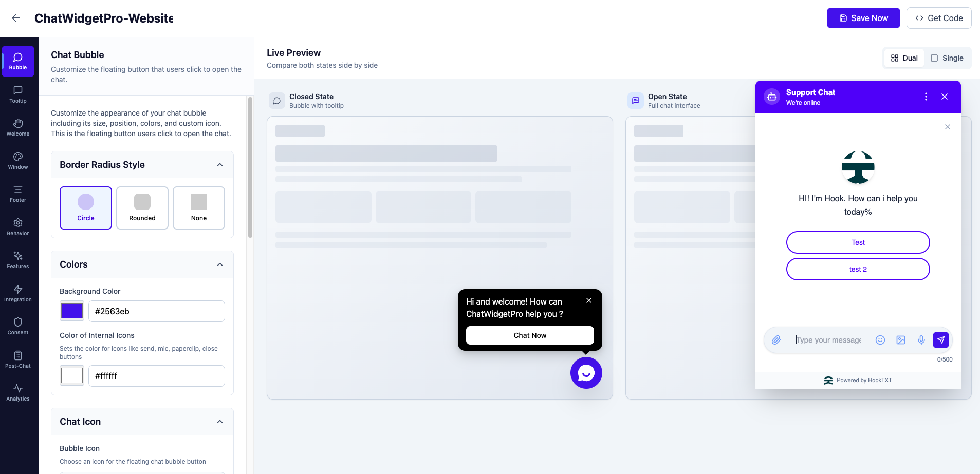Click the blue Background Color swatch
980x474 pixels.
click(x=71, y=311)
